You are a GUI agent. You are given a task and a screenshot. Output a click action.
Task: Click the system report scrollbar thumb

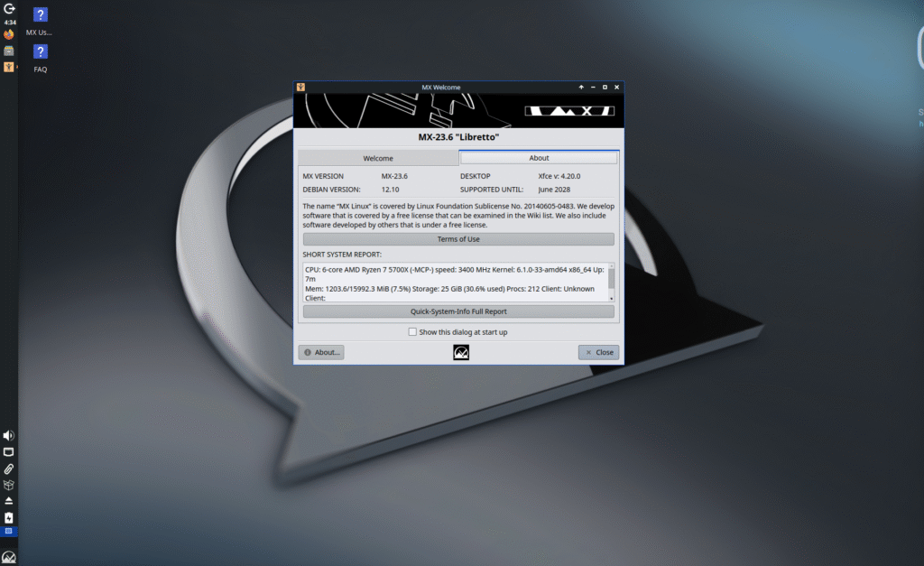611,278
